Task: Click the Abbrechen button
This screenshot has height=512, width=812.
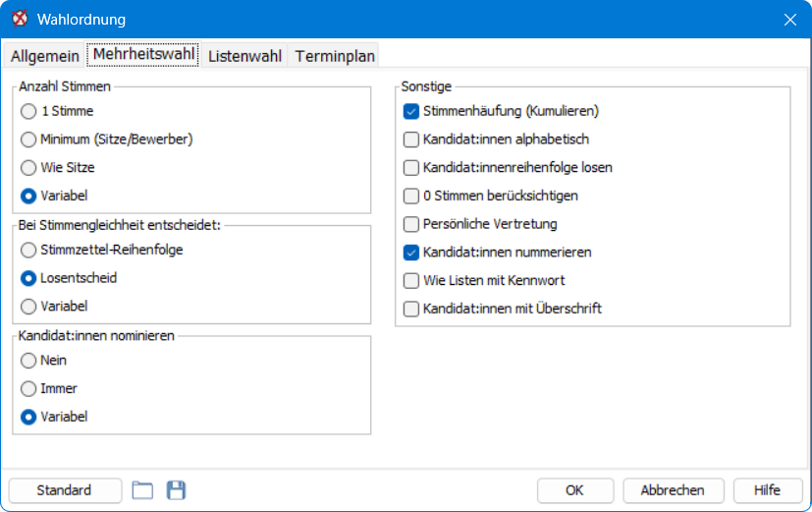Action: pyautogui.click(x=673, y=490)
